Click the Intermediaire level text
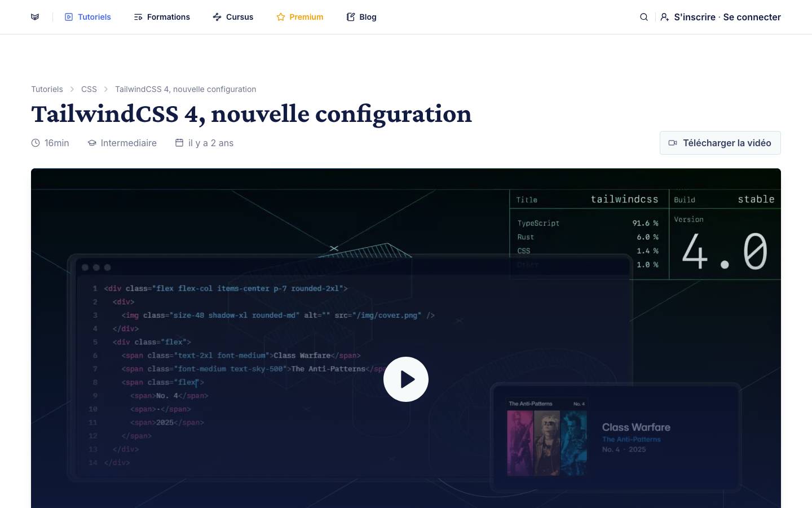 [129, 143]
